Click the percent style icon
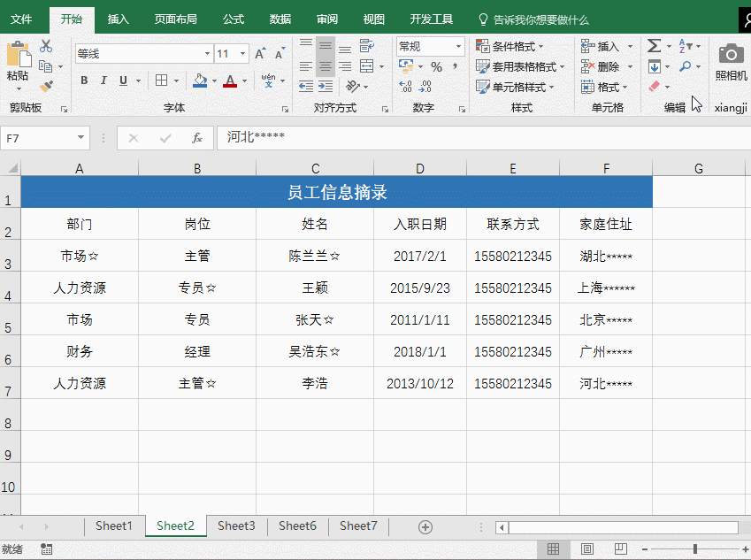Screen dimensions: 751x560 point(436,66)
